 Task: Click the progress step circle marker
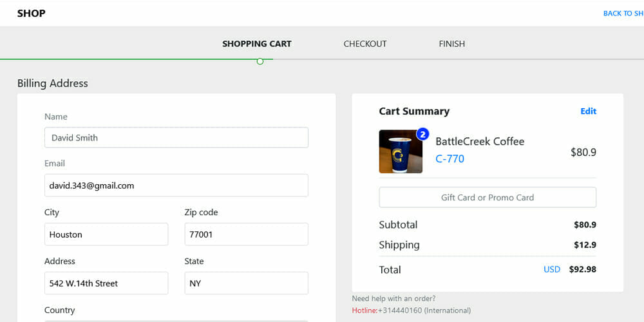click(260, 61)
